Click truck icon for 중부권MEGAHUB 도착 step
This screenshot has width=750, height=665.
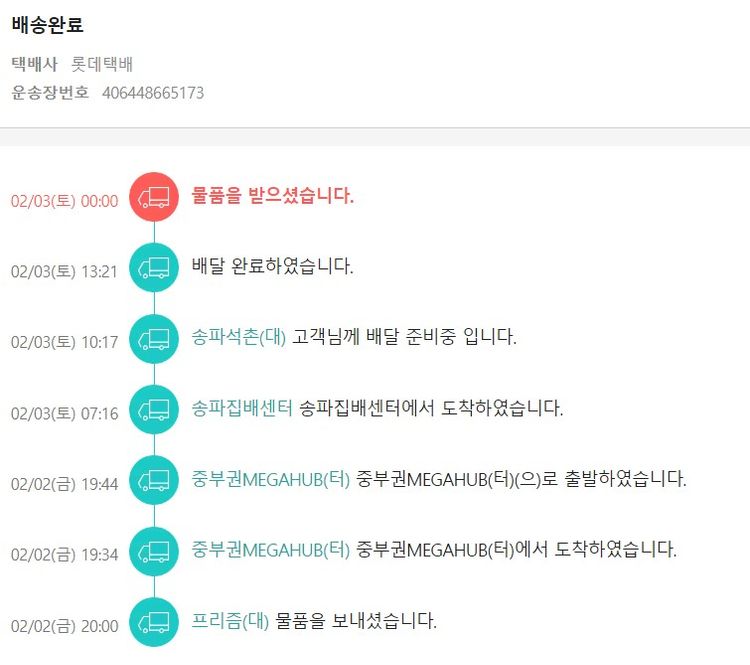(154, 552)
